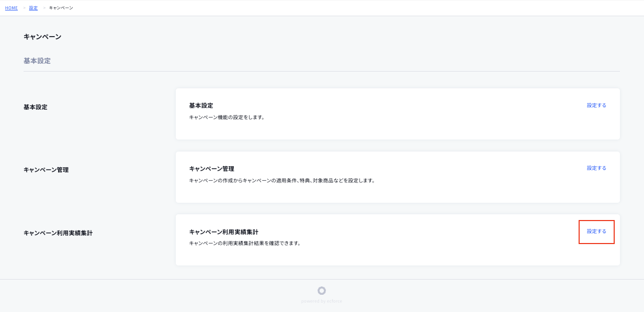Click the キャンペーン page heading

click(42, 37)
